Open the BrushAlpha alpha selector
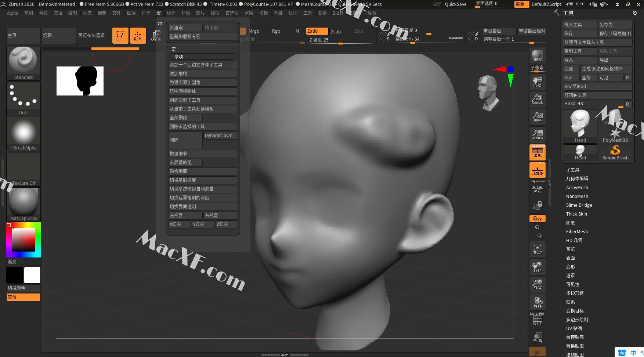644x357 pixels. (23, 134)
